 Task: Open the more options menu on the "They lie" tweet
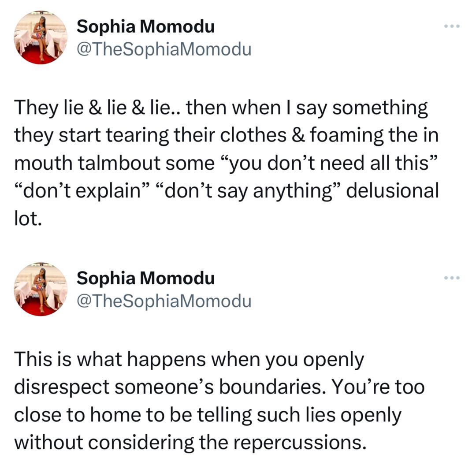(x=452, y=27)
